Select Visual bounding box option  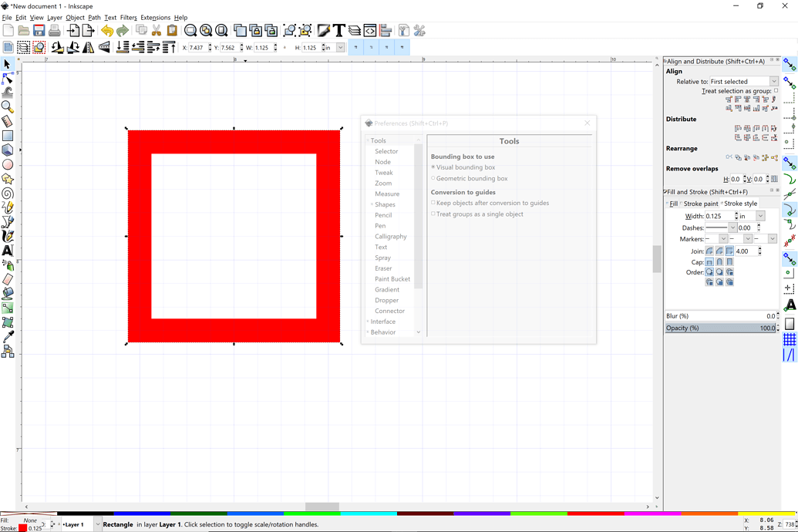click(x=463, y=167)
